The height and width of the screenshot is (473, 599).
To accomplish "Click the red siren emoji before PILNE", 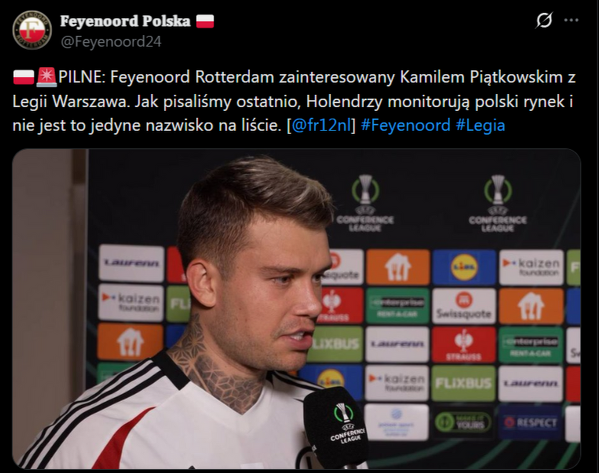I will [x=46, y=77].
